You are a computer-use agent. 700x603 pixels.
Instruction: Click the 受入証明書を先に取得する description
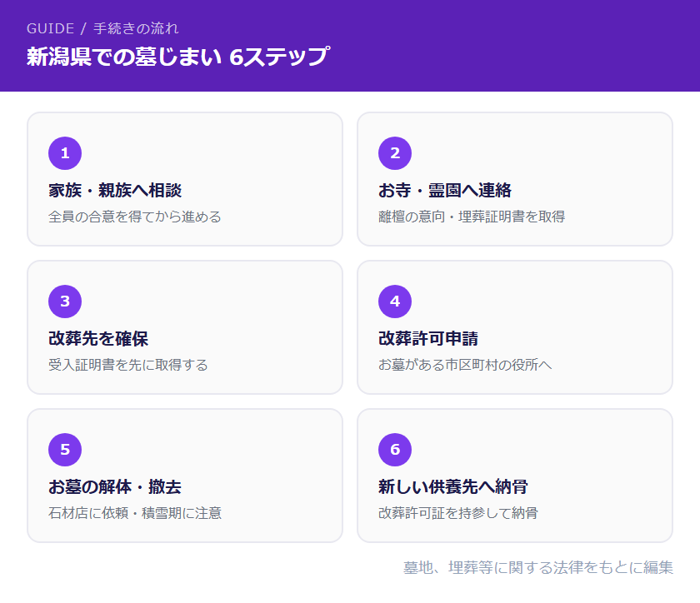coord(128,366)
